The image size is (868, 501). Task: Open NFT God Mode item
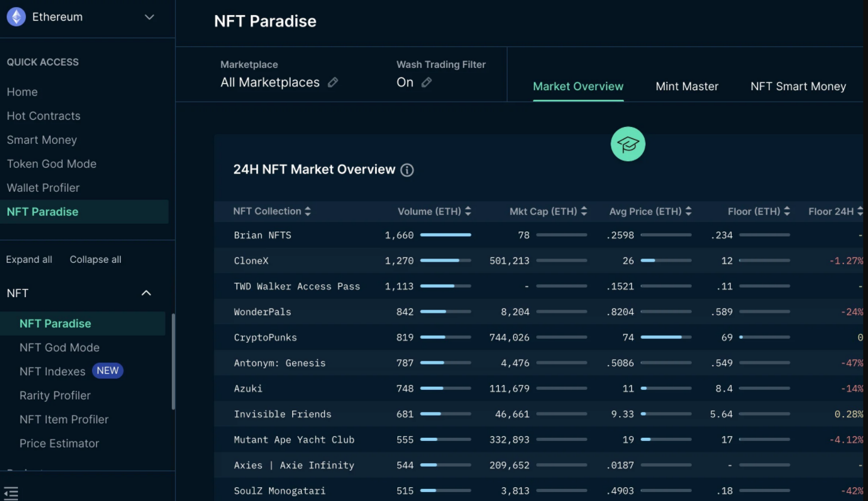click(60, 348)
